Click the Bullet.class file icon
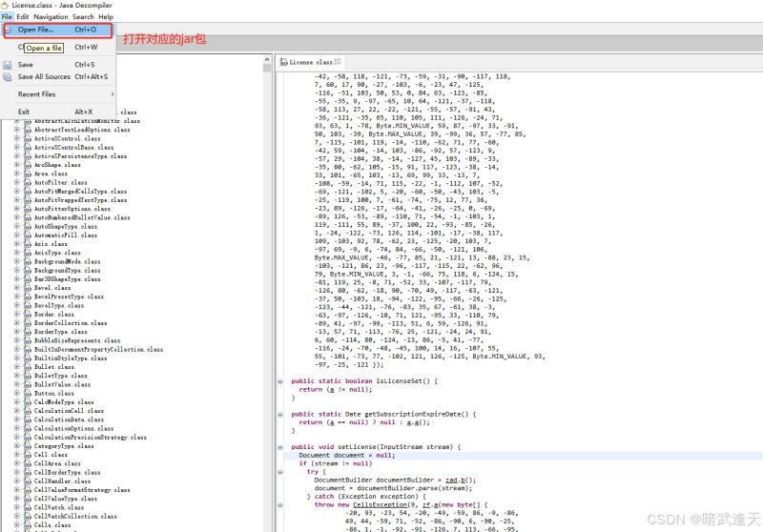This screenshot has height=532, width=763. pos(28,367)
